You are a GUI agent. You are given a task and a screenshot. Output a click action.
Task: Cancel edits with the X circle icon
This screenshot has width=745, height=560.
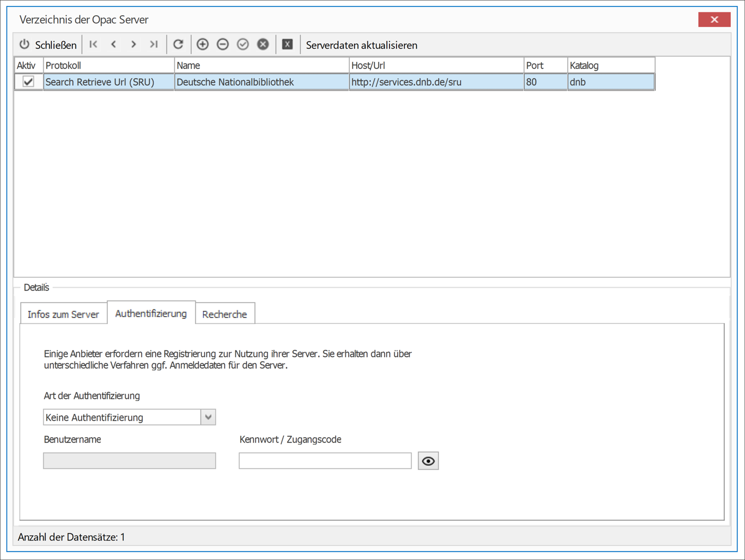(x=263, y=45)
